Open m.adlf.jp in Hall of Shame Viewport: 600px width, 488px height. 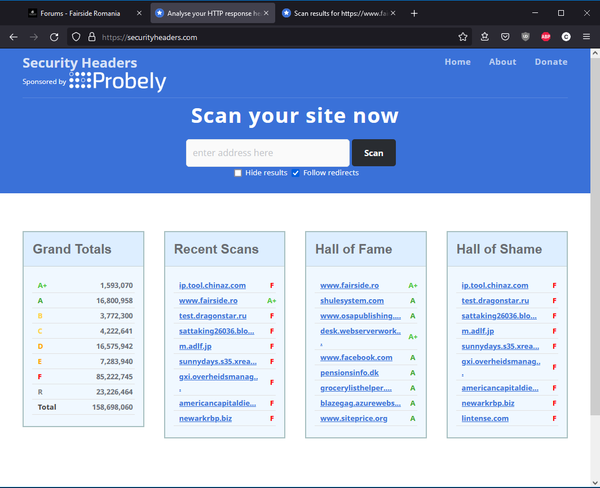[478, 331]
